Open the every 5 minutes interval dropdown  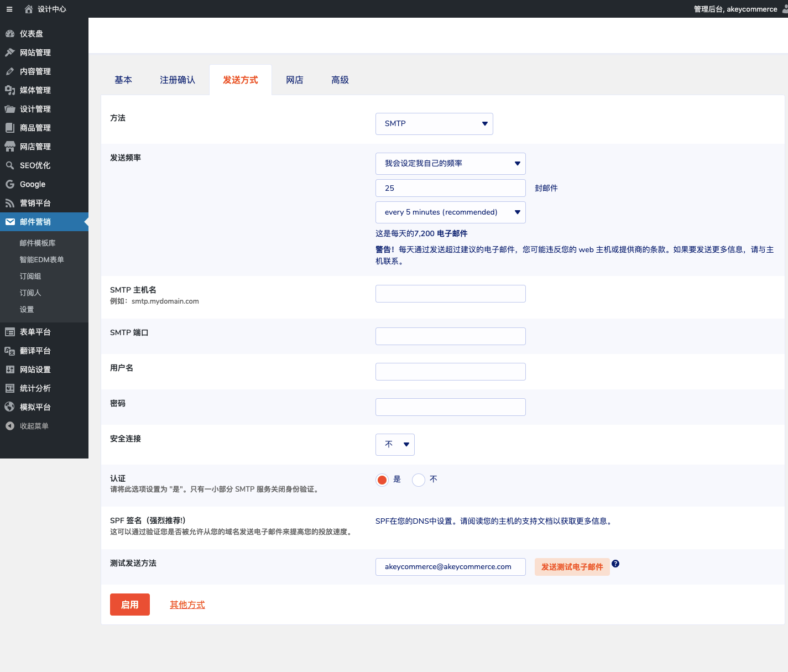(451, 212)
